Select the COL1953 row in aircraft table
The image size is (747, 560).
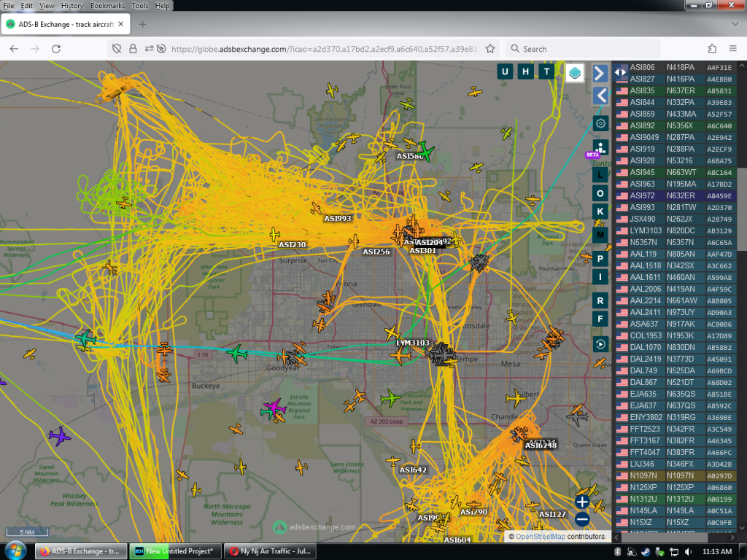pos(676,335)
